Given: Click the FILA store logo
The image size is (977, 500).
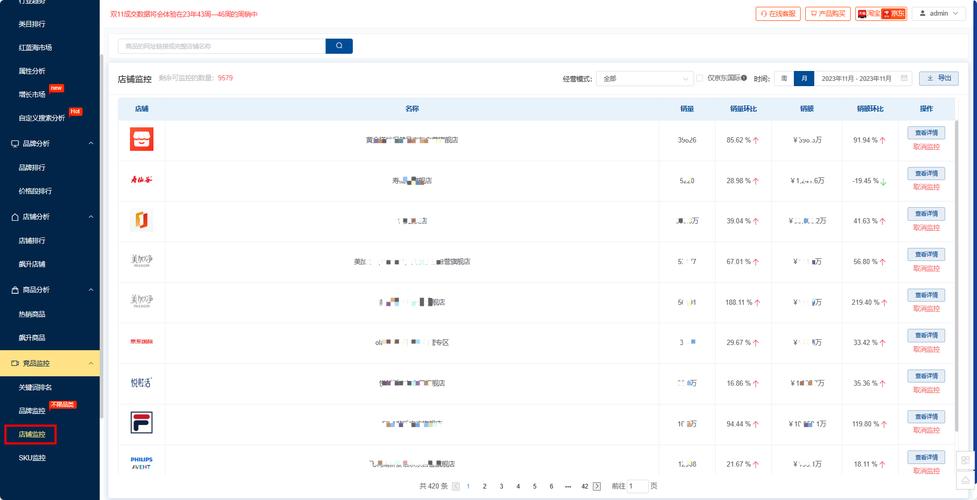Looking at the screenshot, I should (141, 423).
